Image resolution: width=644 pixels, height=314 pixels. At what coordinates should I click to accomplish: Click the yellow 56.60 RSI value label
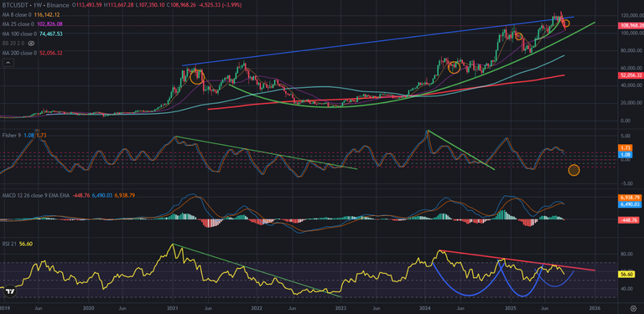626,273
